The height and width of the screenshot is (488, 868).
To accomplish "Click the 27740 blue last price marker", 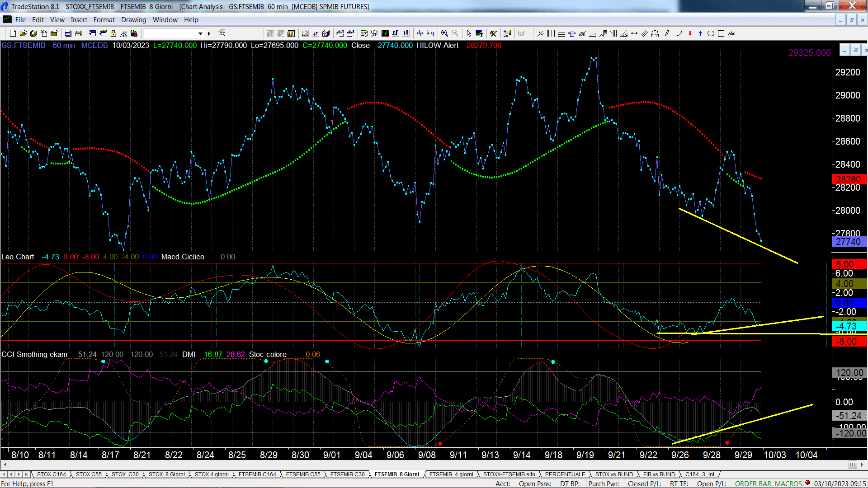I will point(849,242).
